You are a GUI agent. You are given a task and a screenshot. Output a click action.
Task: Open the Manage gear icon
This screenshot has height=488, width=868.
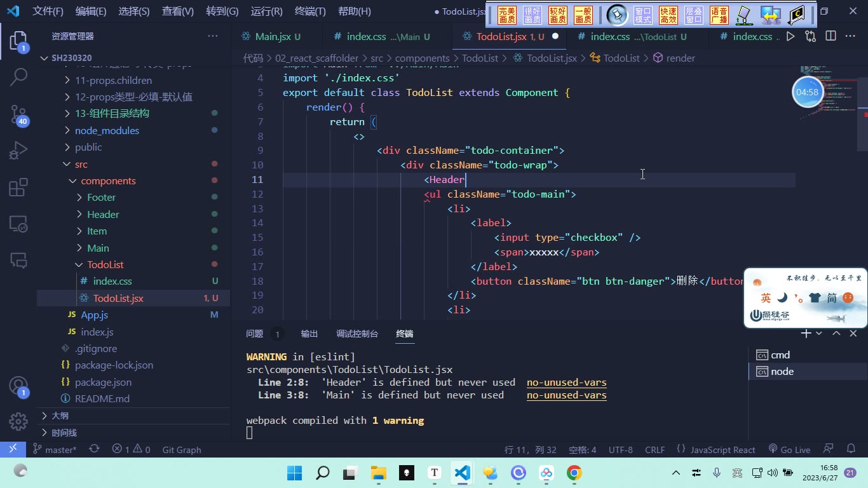[18, 421]
